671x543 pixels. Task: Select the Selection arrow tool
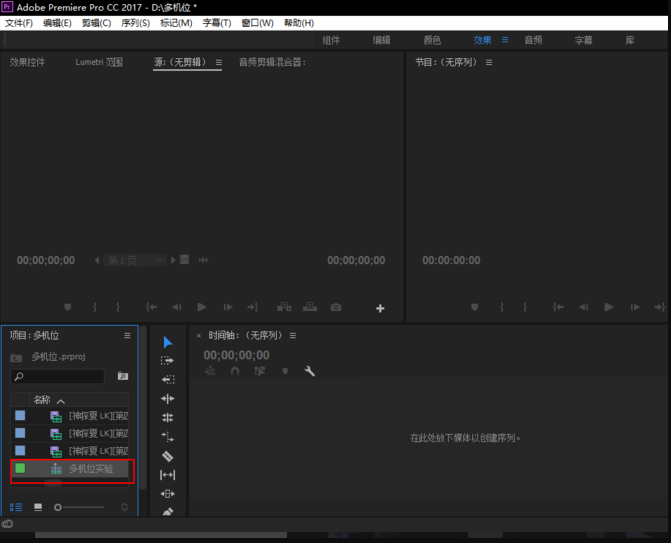167,342
